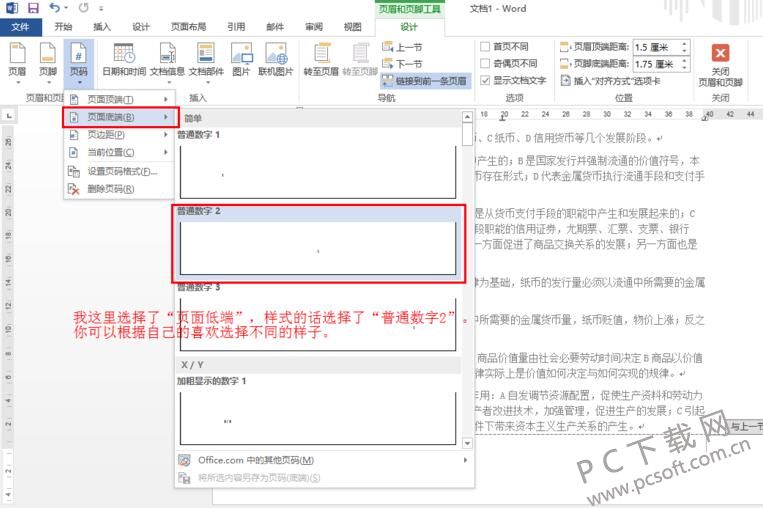Open the 插入 ribbon tab

click(x=102, y=27)
